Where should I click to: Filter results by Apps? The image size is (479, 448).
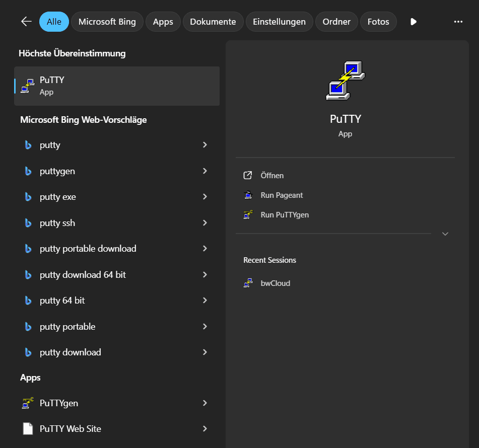[x=163, y=22]
